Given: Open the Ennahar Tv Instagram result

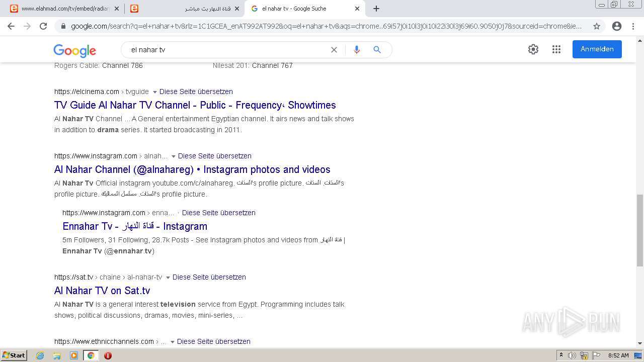Looking at the screenshot, I should (135, 226).
